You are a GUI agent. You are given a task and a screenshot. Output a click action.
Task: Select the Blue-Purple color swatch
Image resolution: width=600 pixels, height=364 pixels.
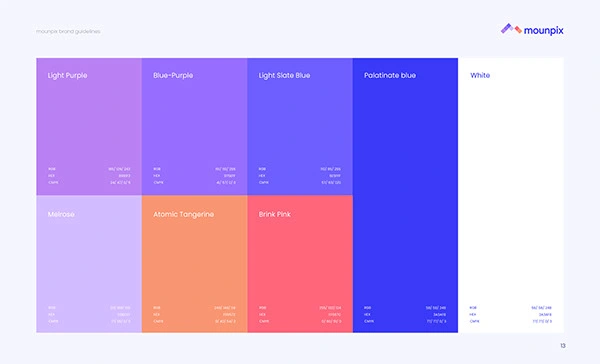194,127
